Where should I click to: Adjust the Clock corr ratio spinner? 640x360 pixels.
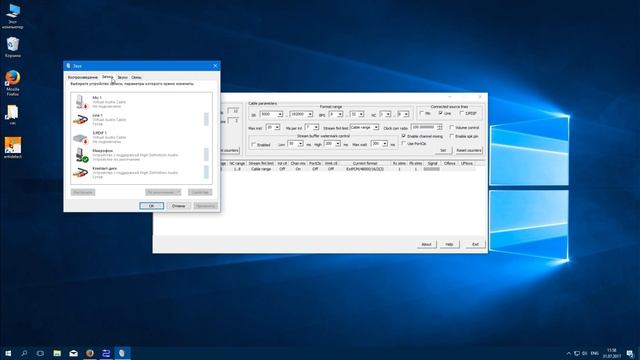tap(440, 128)
